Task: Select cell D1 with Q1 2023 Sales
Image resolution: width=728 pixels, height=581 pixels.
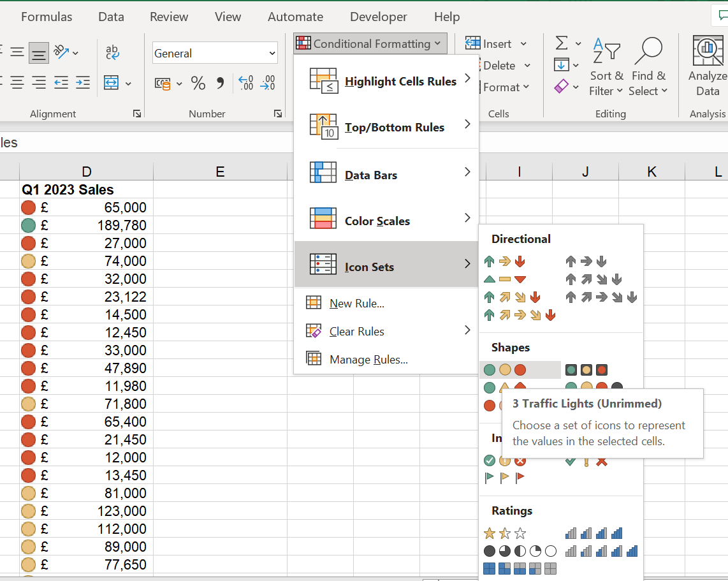Action: pyautogui.click(x=86, y=189)
